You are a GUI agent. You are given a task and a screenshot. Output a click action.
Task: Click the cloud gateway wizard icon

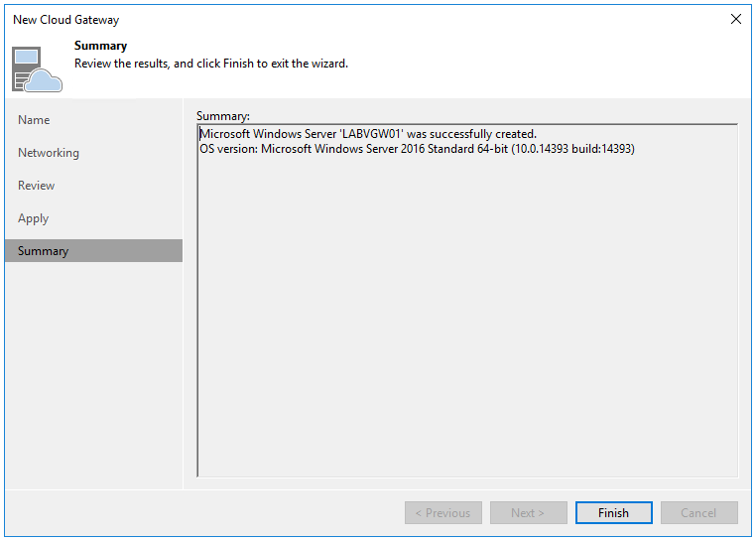point(37,68)
